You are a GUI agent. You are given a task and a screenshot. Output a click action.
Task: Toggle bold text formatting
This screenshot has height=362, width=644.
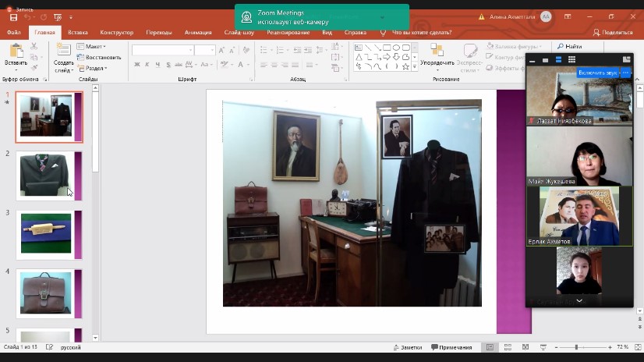click(x=136, y=66)
